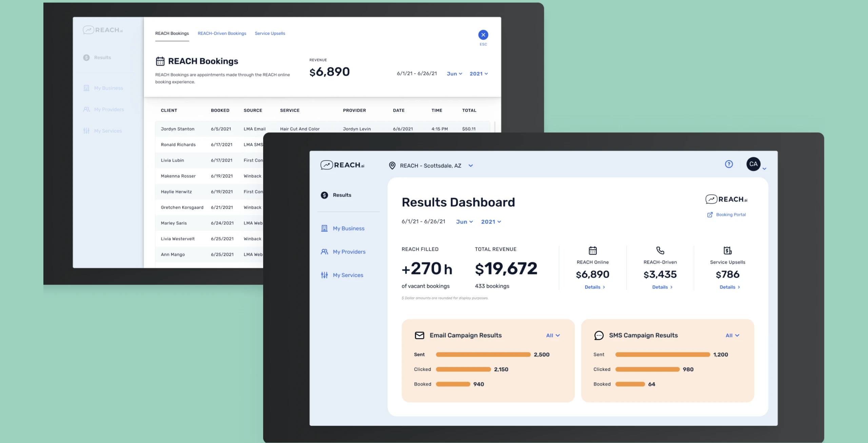Click the My Business icon in bookings window sidebar
Screen dimensions: 868x443
[x=86, y=88]
